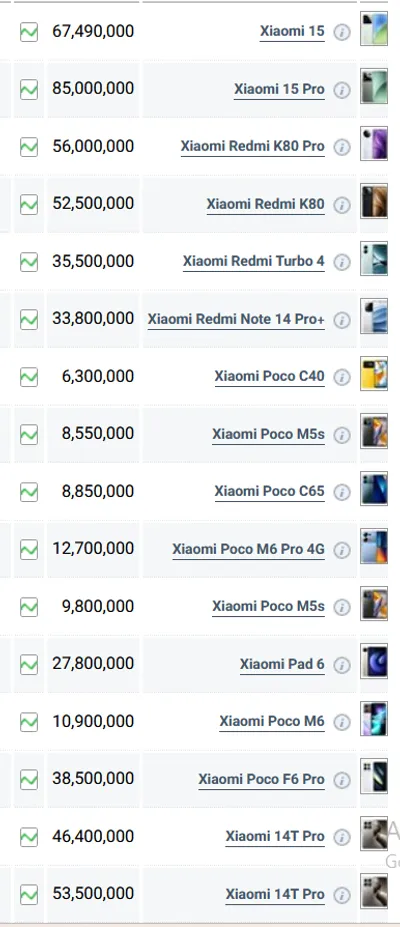The height and width of the screenshot is (927, 400).
Task: Open Xiaomi Redmi K80 Pro link
Action: pyautogui.click(x=252, y=146)
